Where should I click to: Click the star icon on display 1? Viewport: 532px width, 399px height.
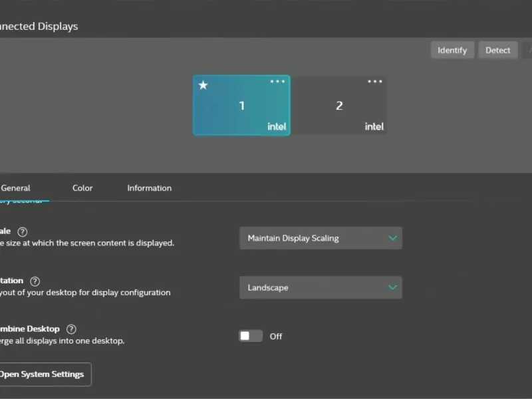tap(203, 85)
